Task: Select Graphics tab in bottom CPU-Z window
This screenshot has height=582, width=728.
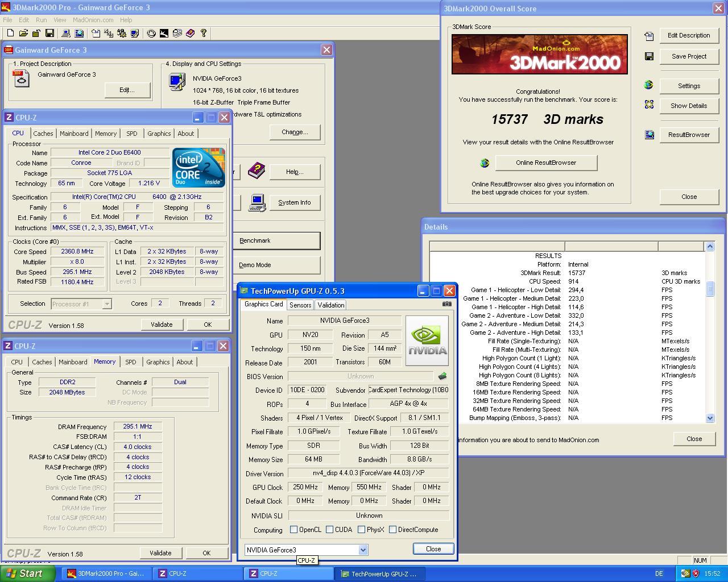Action: pyautogui.click(x=158, y=362)
